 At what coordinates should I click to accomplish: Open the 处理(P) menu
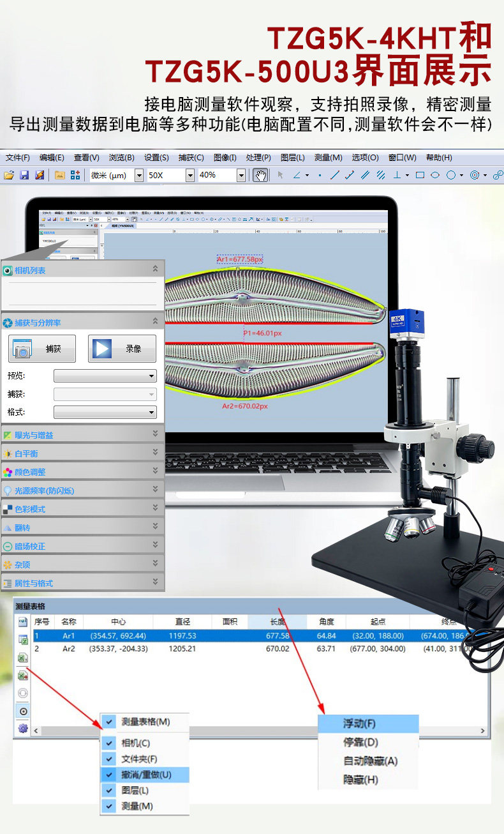coord(258,158)
